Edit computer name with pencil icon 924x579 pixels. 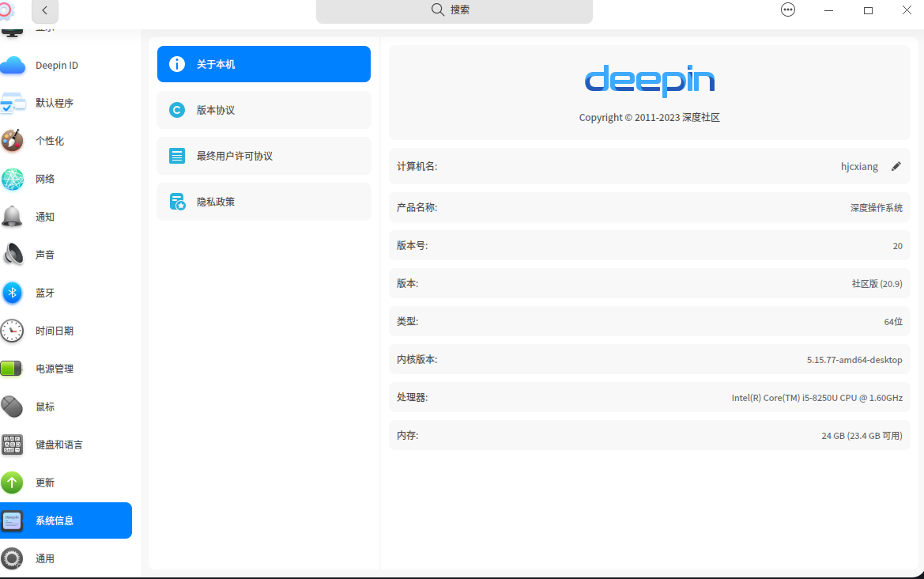pos(896,166)
